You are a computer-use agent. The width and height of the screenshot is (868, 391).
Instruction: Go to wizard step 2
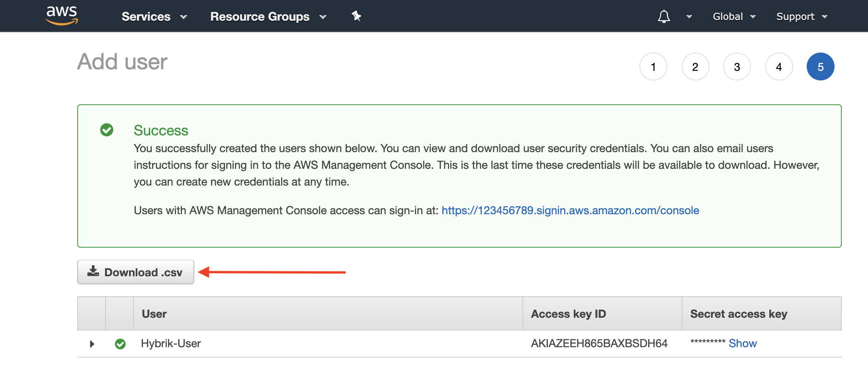click(x=695, y=66)
